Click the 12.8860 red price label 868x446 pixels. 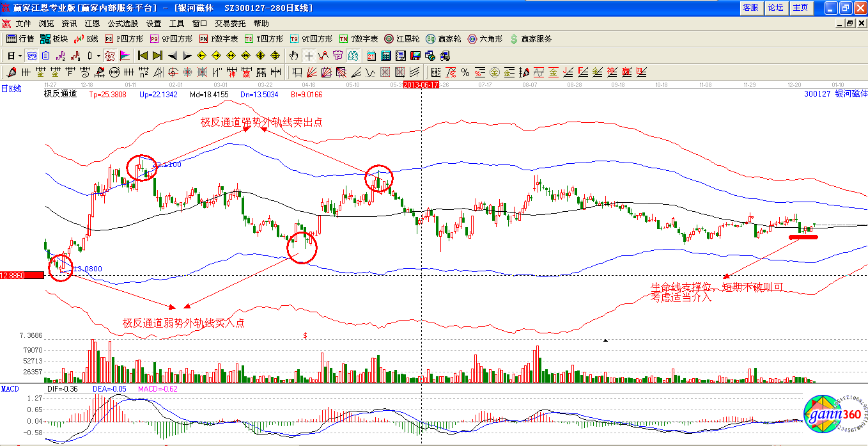point(22,275)
